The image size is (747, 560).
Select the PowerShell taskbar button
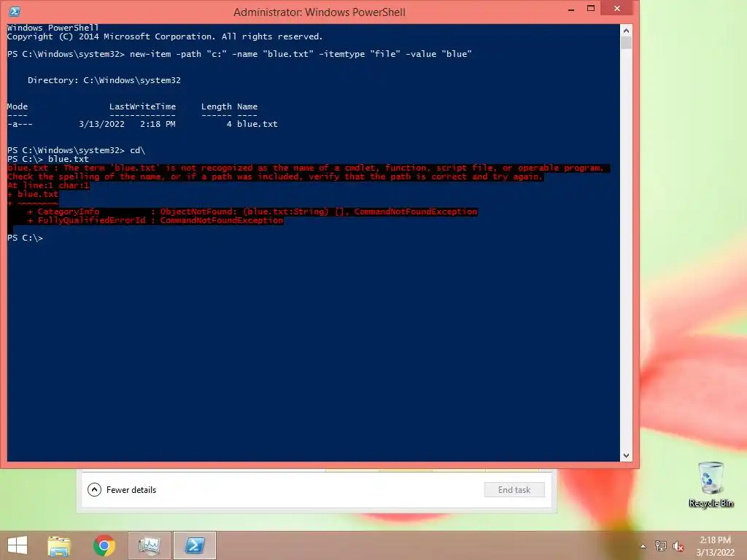tap(194, 545)
